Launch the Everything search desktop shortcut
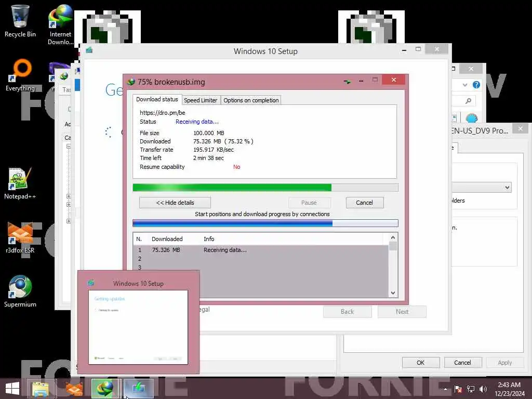Image resolution: width=532 pixels, height=399 pixels. pos(20,75)
